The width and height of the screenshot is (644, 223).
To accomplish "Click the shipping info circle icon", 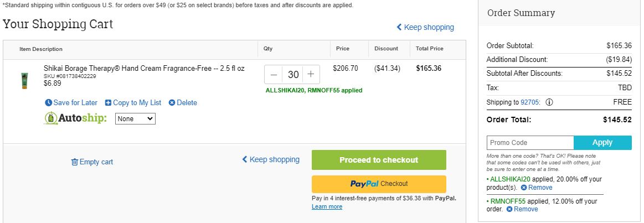I will point(549,102).
